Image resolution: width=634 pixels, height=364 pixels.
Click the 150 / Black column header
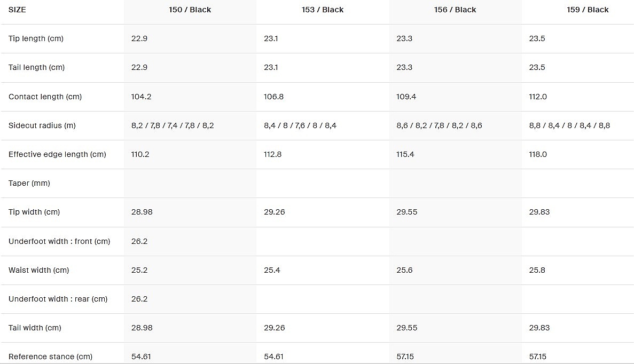190,10
